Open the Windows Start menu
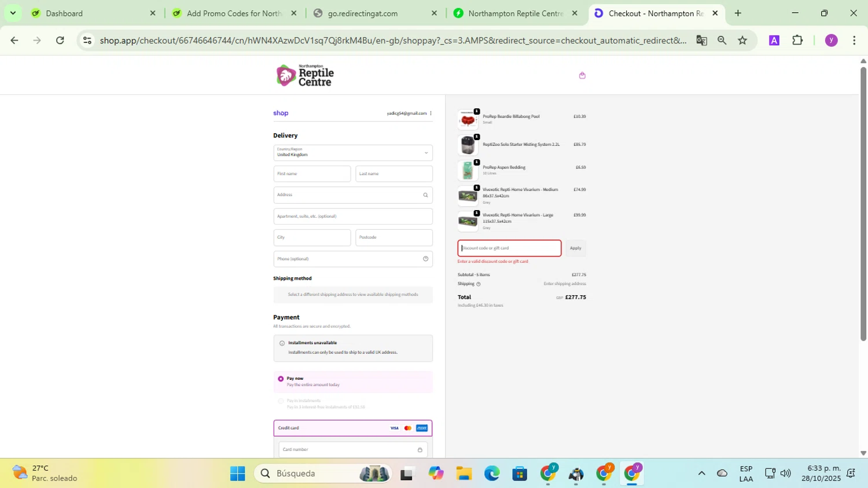868x488 pixels. pos(237,474)
